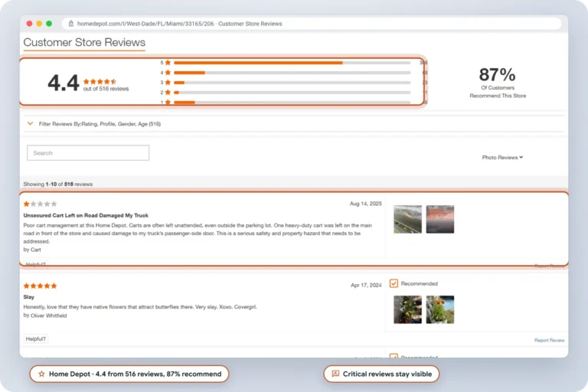Click the 4.4 average rating stars
The height and width of the screenshot is (392, 588).
coord(100,81)
